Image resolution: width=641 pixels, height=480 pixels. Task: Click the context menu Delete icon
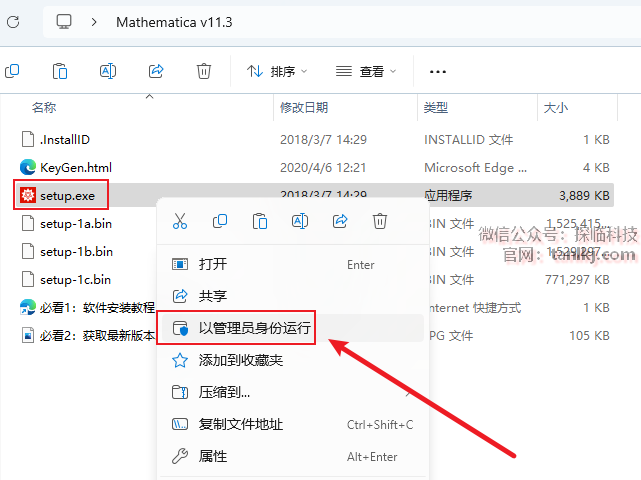point(380,221)
